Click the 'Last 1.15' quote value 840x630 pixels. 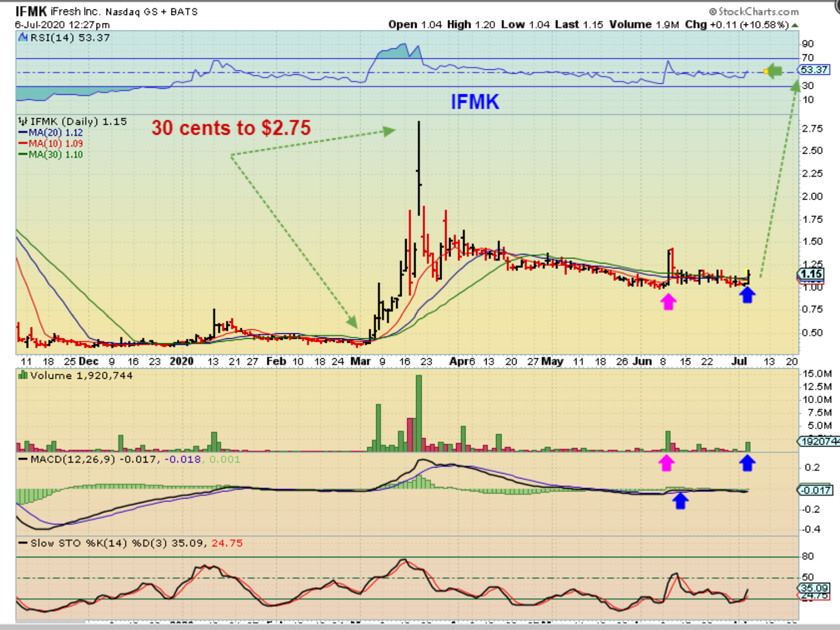coord(579,24)
